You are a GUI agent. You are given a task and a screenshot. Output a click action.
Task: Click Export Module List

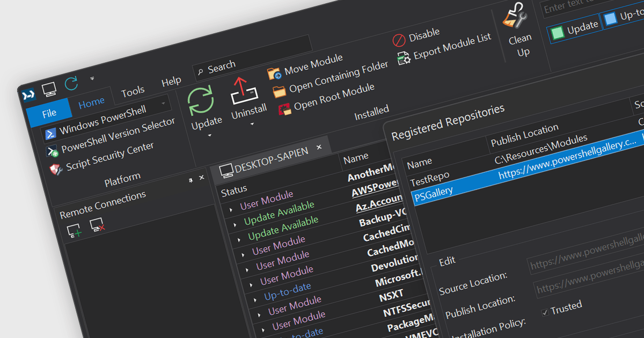(452, 47)
